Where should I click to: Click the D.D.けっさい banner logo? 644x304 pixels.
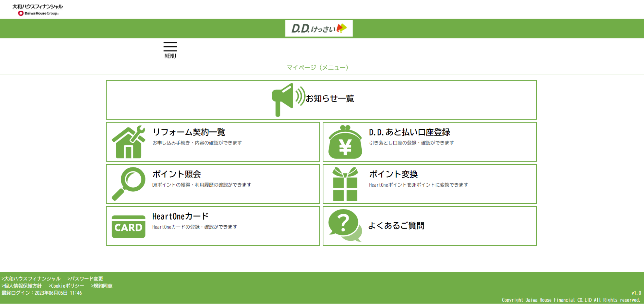[319, 29]
